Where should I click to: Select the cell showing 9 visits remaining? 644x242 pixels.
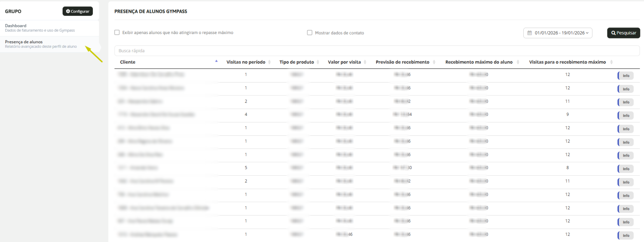(x=567, y=114)
